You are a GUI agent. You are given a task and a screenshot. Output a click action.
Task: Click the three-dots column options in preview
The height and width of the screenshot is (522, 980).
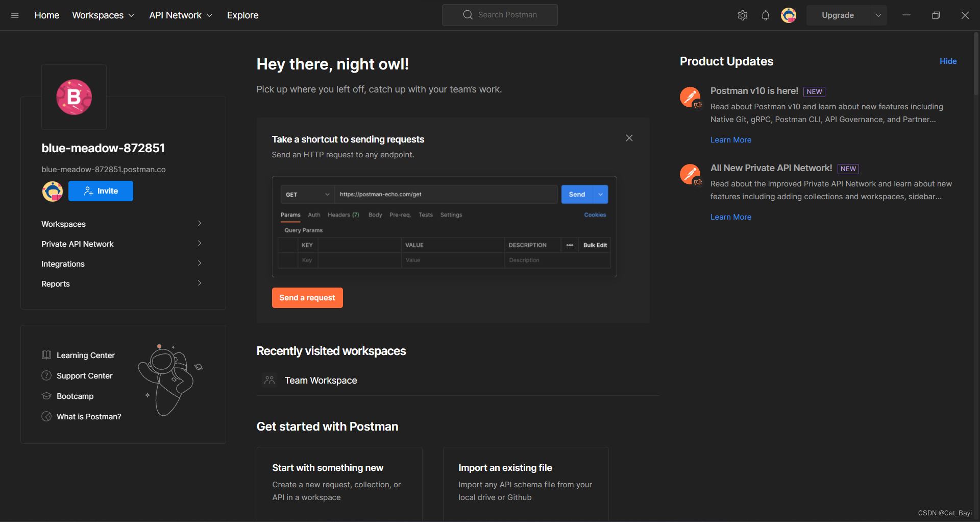tap(570, 245)
